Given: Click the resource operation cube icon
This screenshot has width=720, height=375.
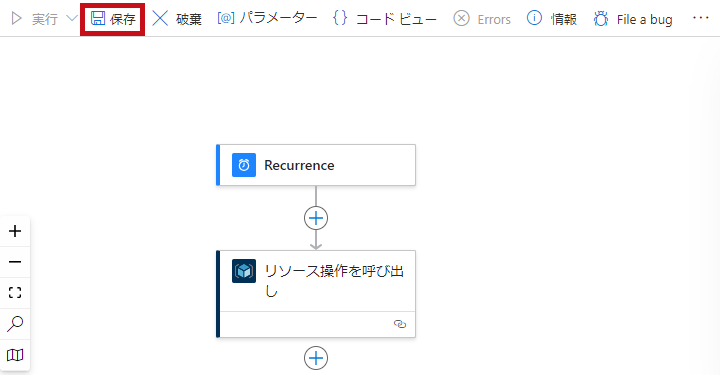Looking at the screenshot, I should (244, 271).
